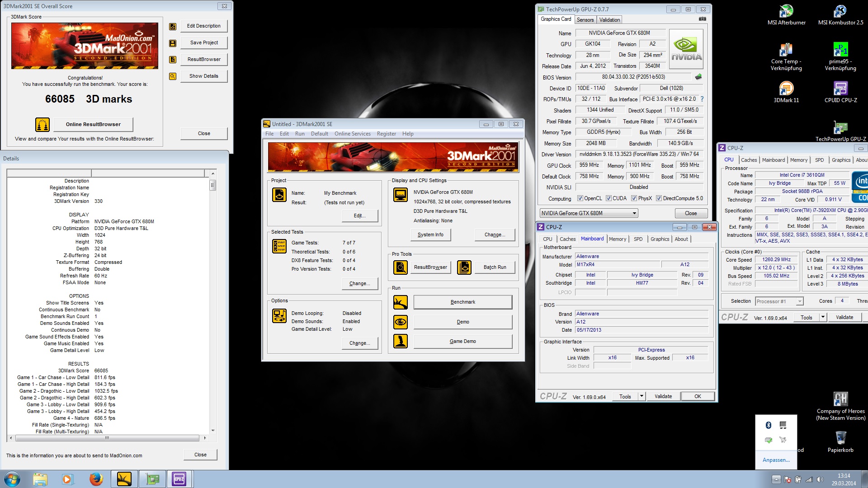The width and height of the screenshot is (868, 488).
Task: Toggle CUDA checkbox in GPU-Z
Action: tap(609, 198)
